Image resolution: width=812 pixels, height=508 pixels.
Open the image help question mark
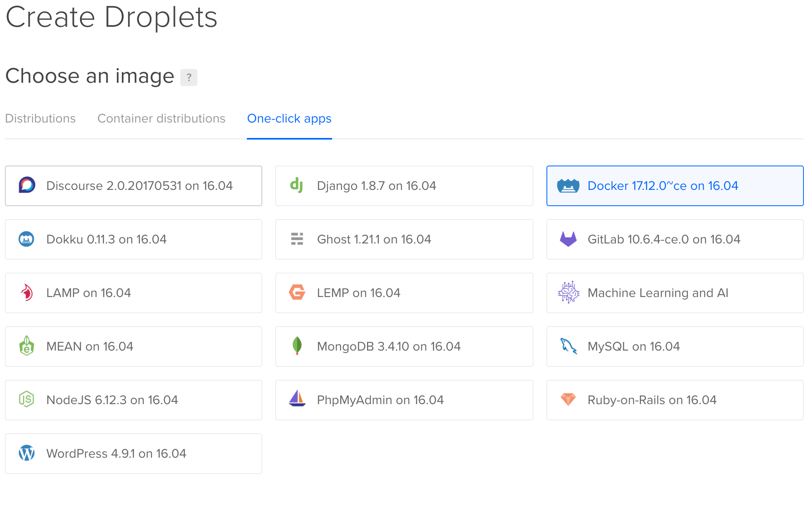188,77
